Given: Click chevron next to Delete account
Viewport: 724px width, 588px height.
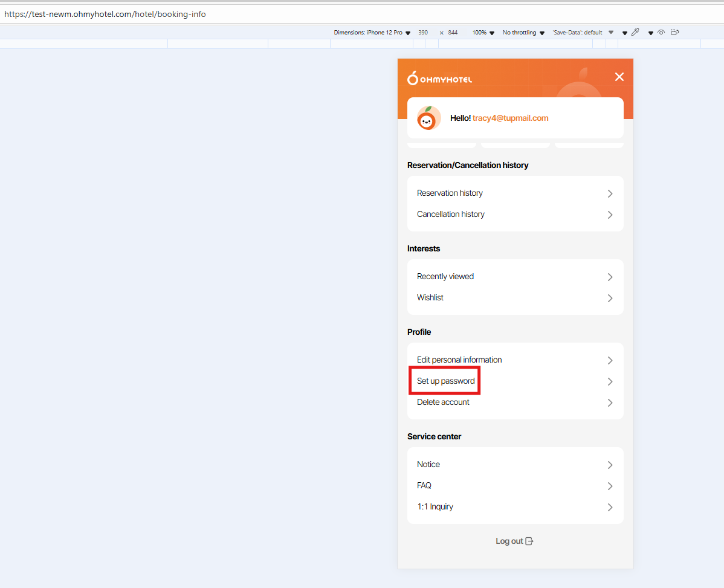Looking at the screenshot, I should coord(610,402).
